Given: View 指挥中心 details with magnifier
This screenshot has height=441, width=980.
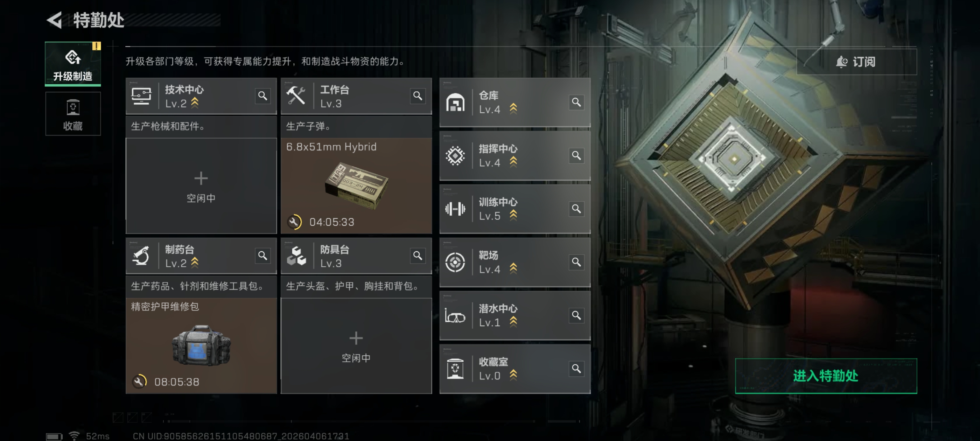Looking at the screenshot, I should click(x=576, y=156).
